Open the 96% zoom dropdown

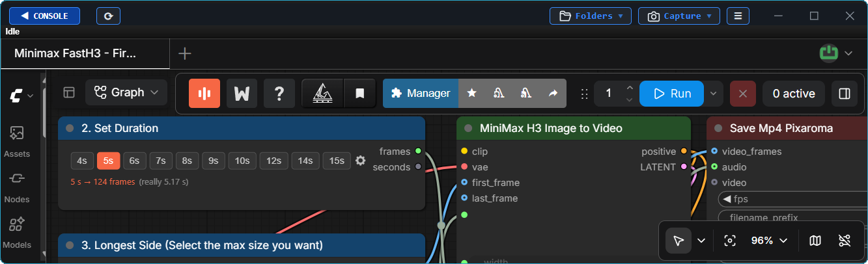(769, 241)
